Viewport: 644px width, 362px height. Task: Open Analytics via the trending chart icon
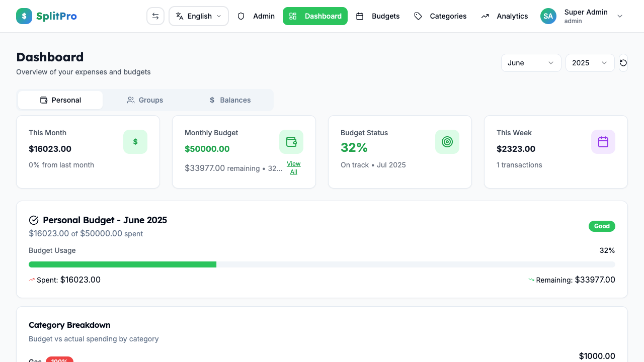tap(485, 16)
